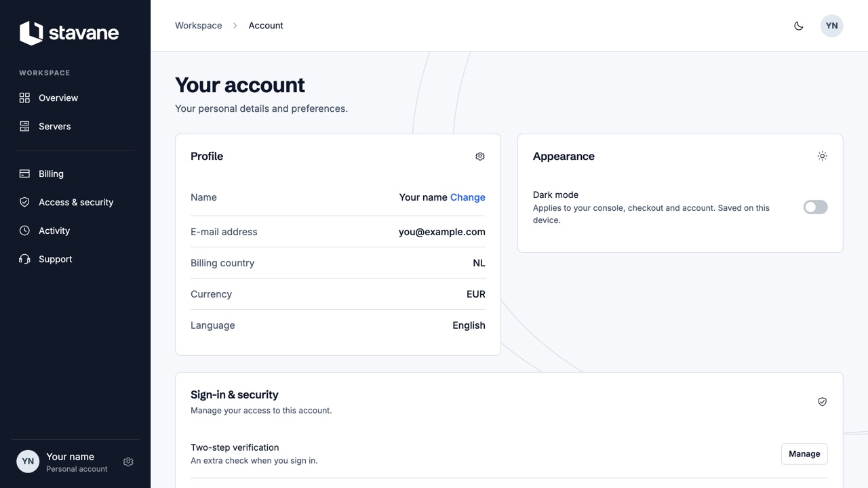
Task: Click the Two-step verification label
Action: coord(235,447)
